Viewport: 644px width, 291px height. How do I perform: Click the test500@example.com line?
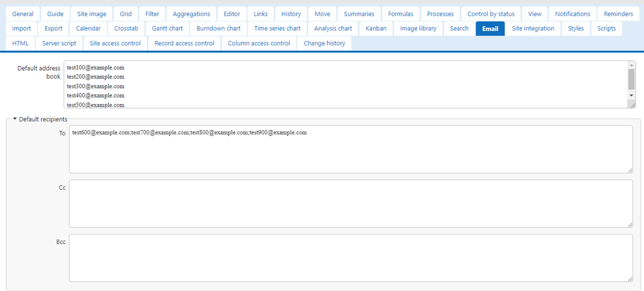(95, 104)
